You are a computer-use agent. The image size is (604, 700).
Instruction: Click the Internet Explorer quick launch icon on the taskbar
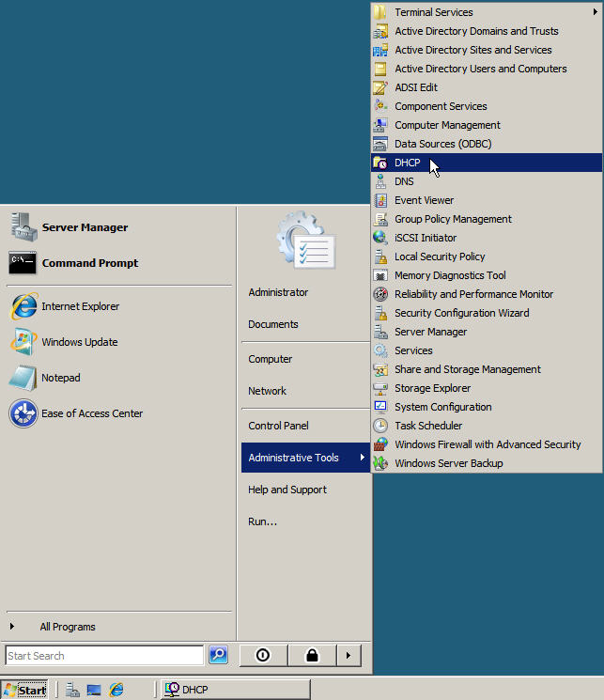coord(116,691)
